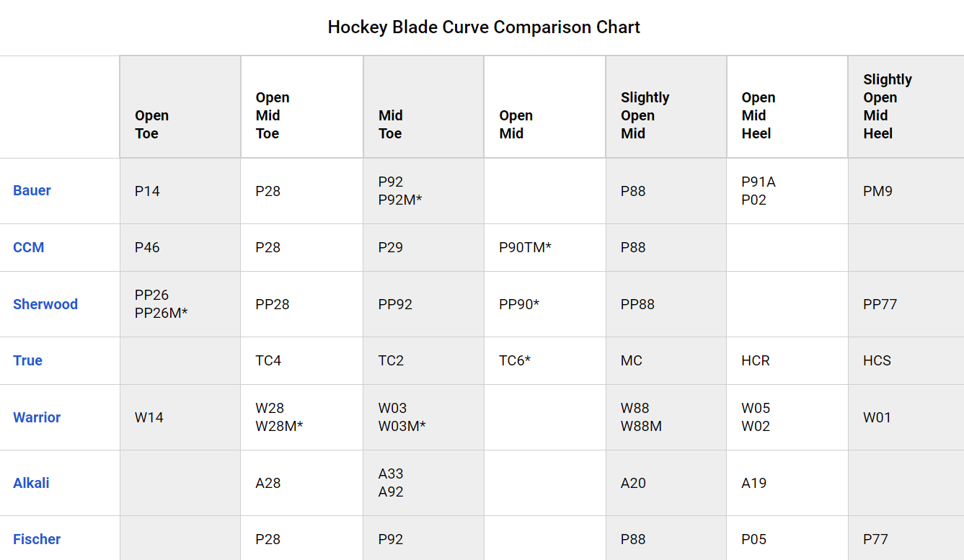Open the Warrior brand link

[37, 417]
